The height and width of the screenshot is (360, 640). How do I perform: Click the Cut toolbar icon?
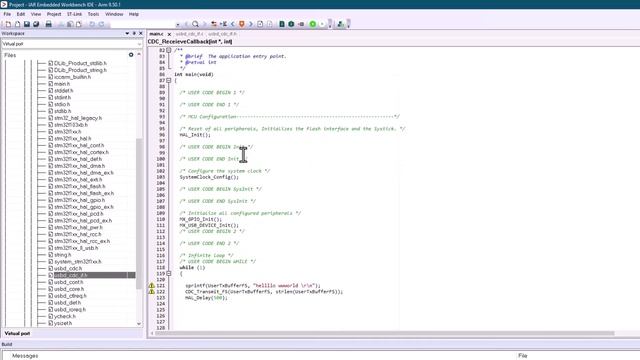coord(61,24)
